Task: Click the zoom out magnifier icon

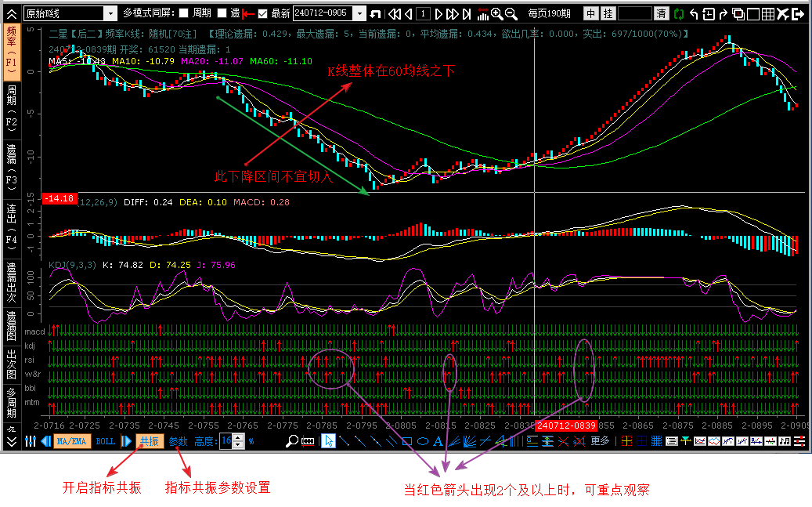Action: click(x=511, y=14)
